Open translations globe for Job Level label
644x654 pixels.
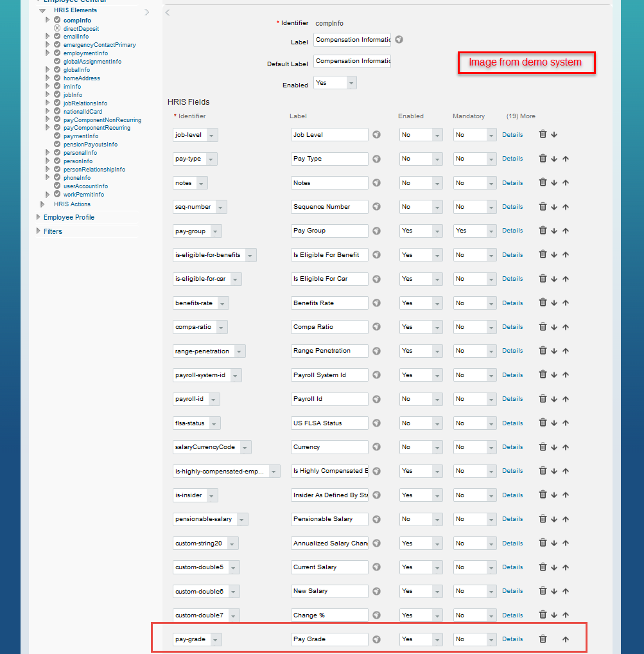[x=376, y=135]
